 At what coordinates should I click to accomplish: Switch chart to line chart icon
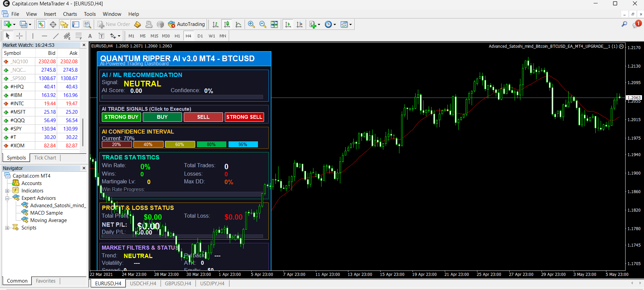239,24
